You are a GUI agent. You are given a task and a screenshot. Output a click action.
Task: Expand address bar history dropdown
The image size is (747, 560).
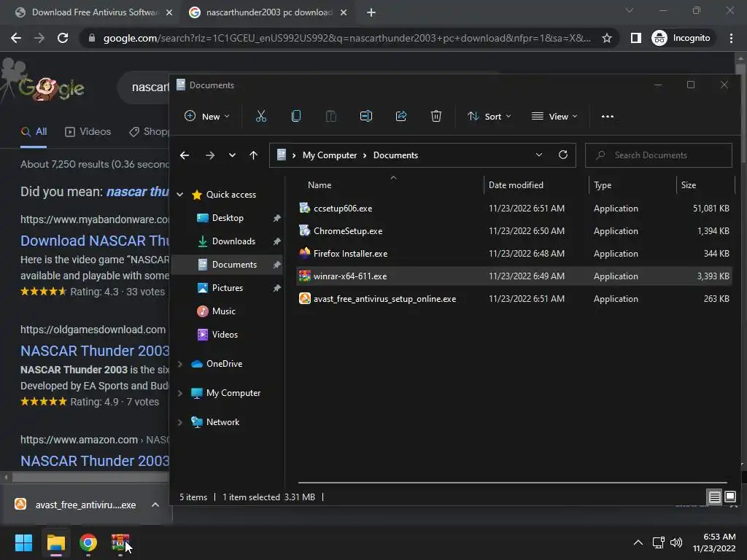(539, 155)
